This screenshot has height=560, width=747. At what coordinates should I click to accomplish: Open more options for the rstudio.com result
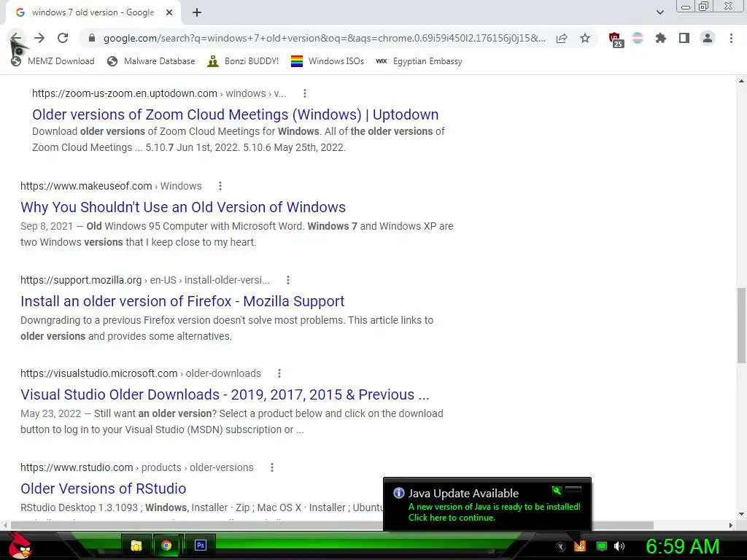[272, 467]
